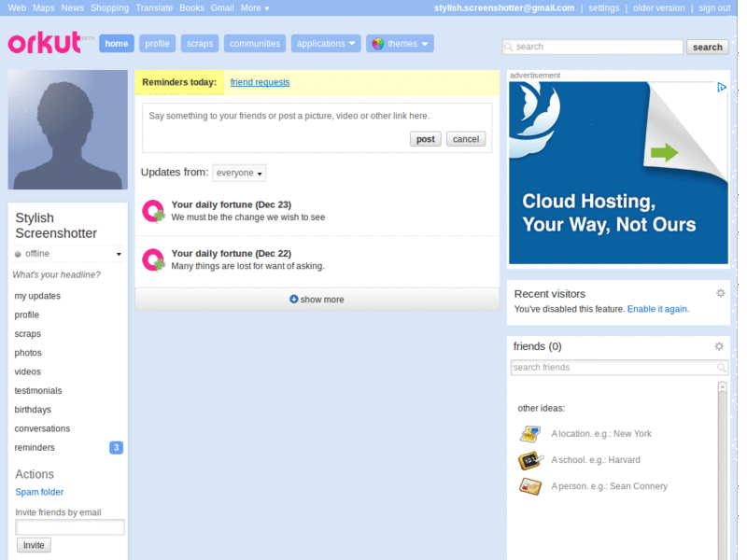Open the online status dropdown arrow
This screenshot has width=747, height=560.
coord(119,254)
